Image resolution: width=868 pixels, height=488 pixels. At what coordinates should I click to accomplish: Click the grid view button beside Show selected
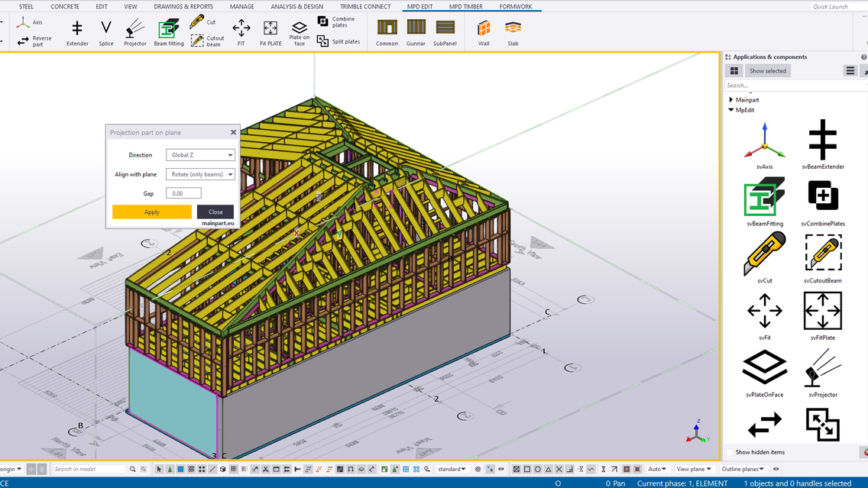(734, 71)
